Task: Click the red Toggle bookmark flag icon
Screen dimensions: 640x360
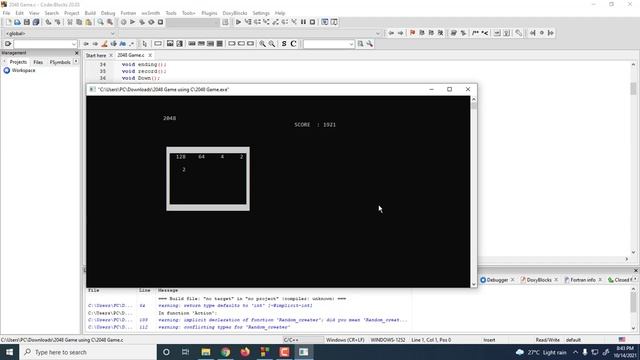Action: [413, 33]
